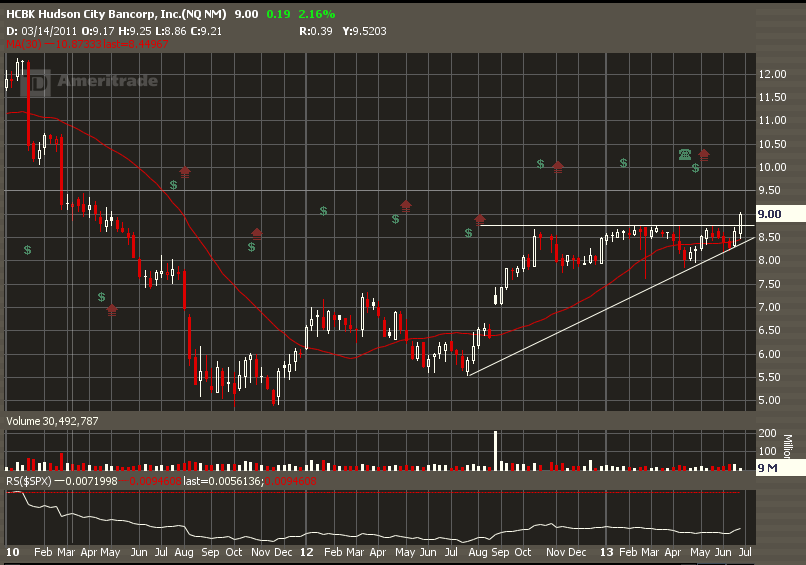Click the $ marker near November 2010 candles
The width and height of the screenshot is (806, 565).
tap(252, 247)
